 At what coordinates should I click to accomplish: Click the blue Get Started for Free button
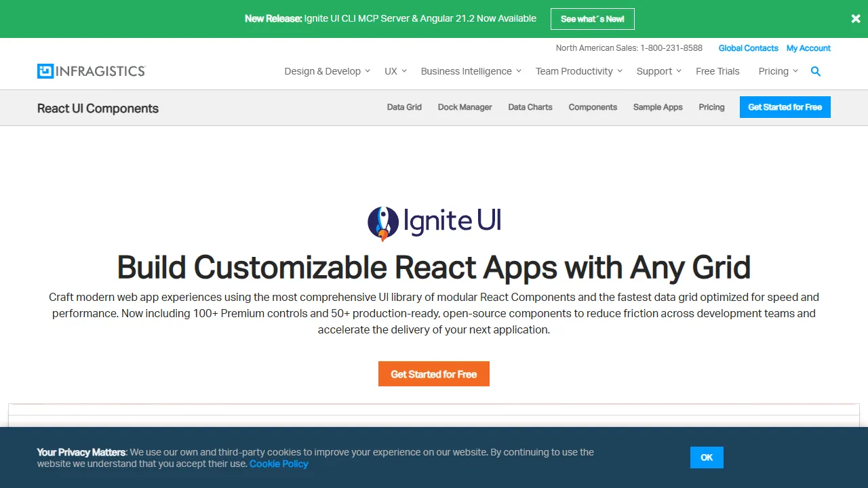coord(785,107)
